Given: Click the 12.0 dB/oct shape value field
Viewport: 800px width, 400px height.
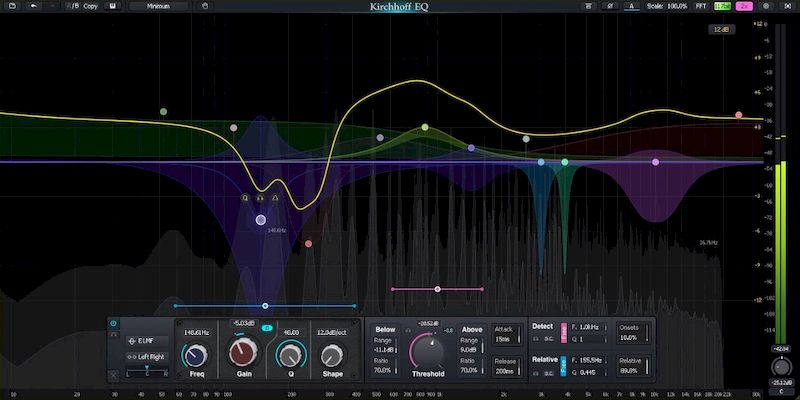Looking at the screenshot, I should pos(332,333).
